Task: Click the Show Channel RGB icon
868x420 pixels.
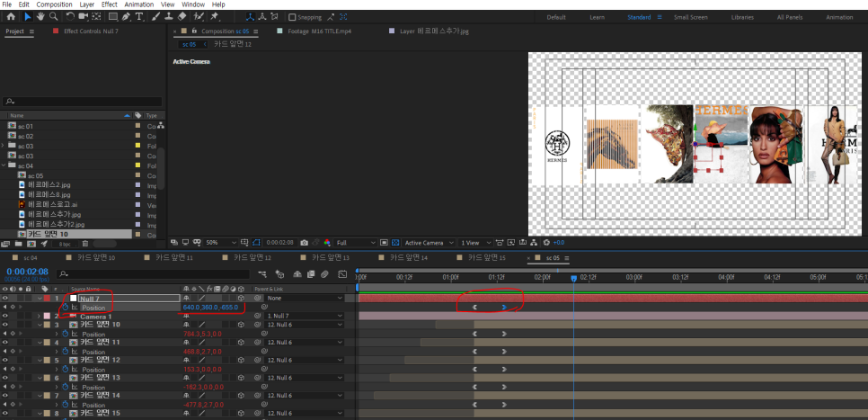Action: [x=327, y=243]
